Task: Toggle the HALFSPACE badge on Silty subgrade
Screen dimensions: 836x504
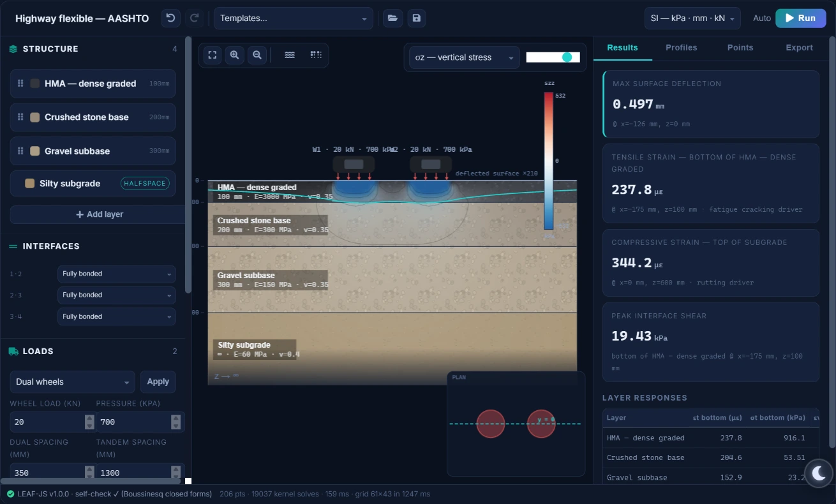Action: pos(145,183)
